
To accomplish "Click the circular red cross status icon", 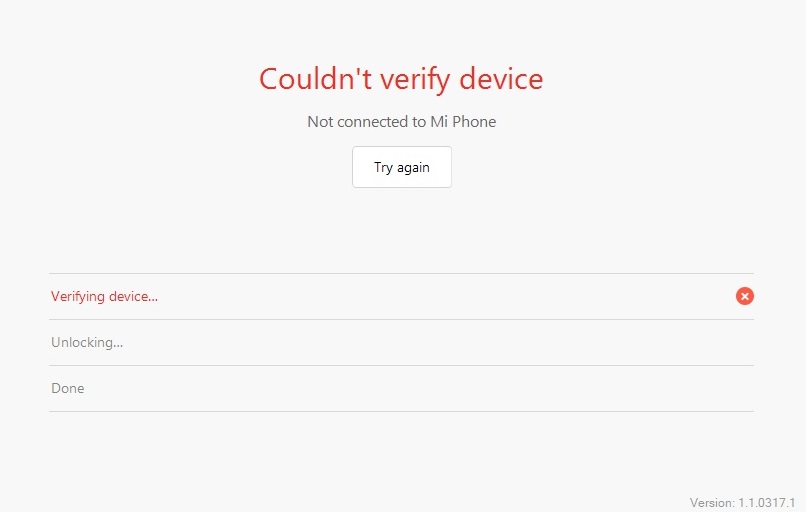I will tap(744, 296).
